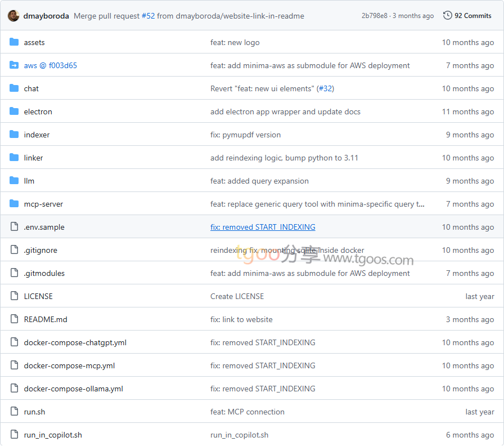Open the indexer folder
504x446 pixels.
(x=37, y=135)
